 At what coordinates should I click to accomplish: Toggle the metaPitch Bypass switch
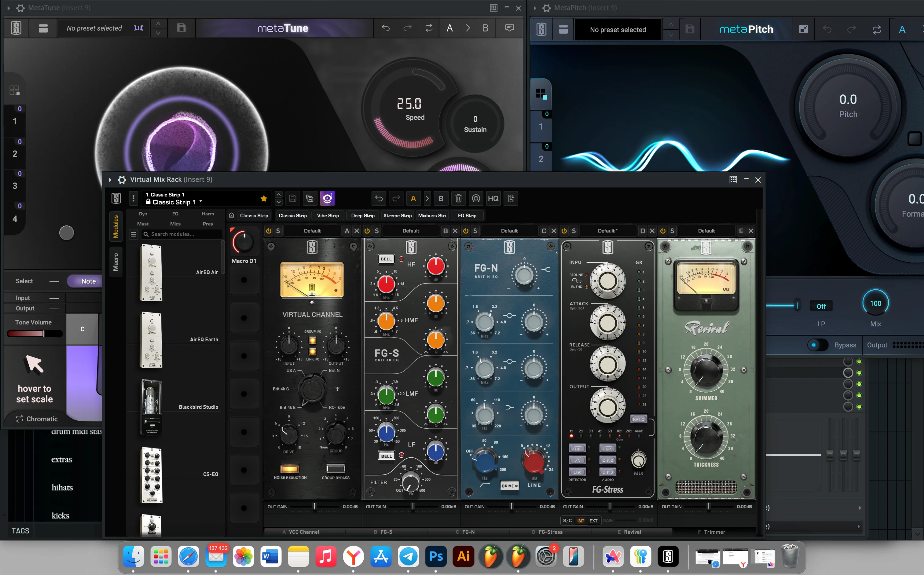(x=818, y=345)
